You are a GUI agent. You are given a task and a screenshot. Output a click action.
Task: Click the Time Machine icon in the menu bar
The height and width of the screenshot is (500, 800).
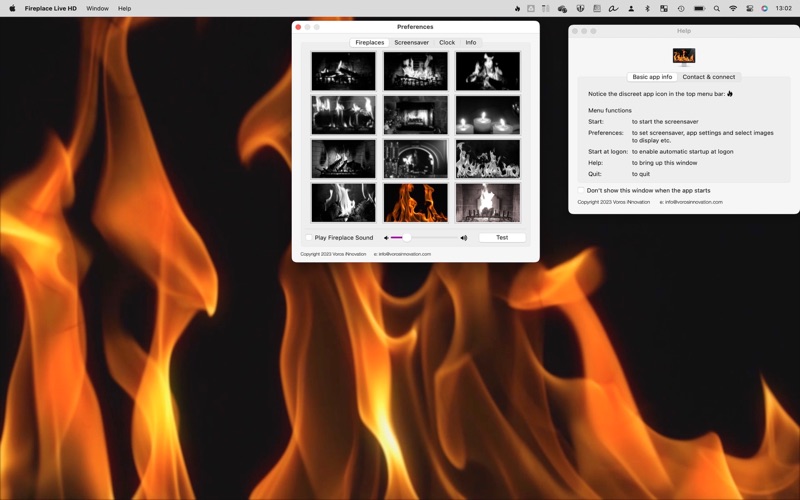pyautogui.click(x=681, y=8)
